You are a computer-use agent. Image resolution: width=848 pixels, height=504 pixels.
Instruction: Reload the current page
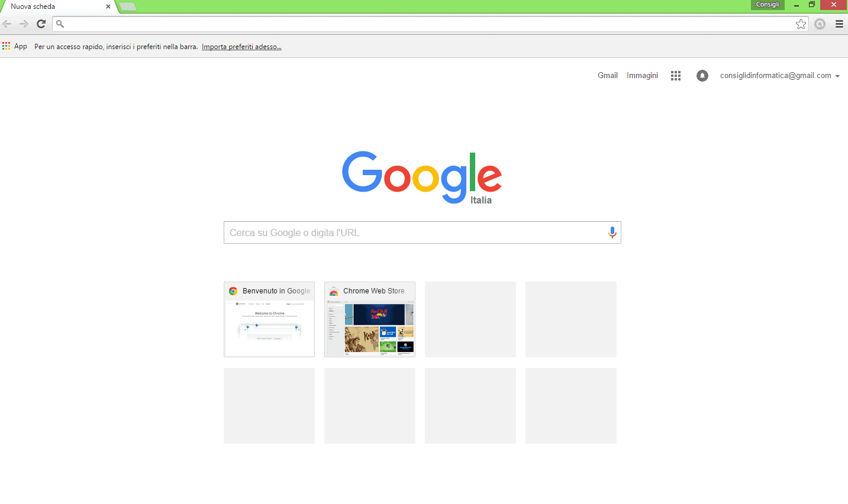pos(41,24)
